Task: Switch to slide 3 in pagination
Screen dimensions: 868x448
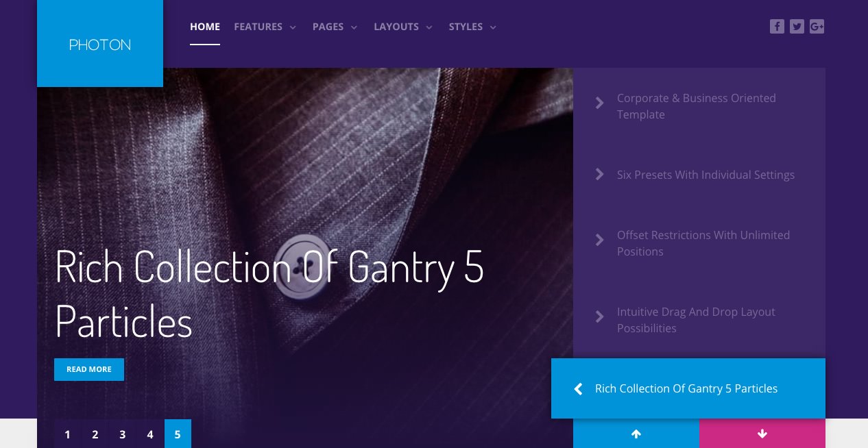Action: (x=123, y=434)
